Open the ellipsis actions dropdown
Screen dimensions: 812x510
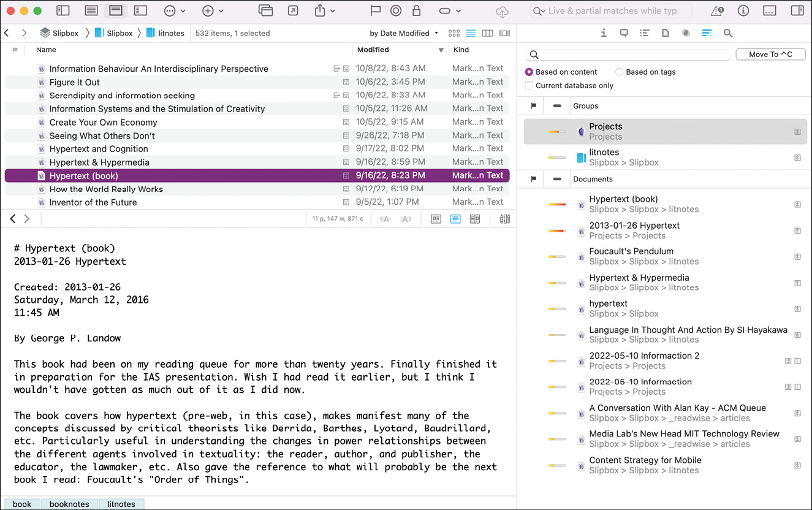tap(175, 11)
